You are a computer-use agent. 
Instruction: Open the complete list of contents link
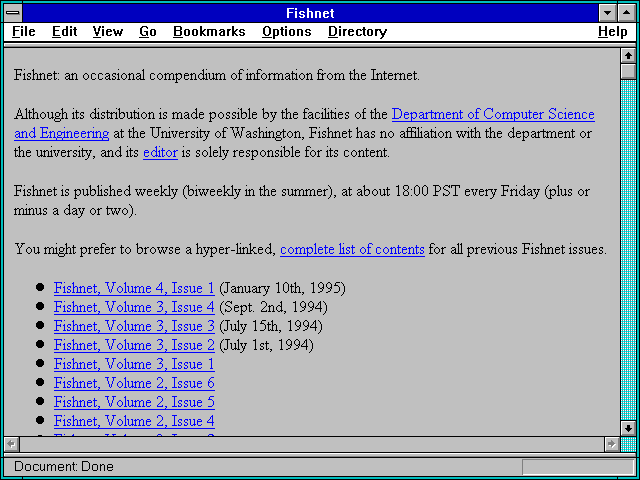click(352, 249)
